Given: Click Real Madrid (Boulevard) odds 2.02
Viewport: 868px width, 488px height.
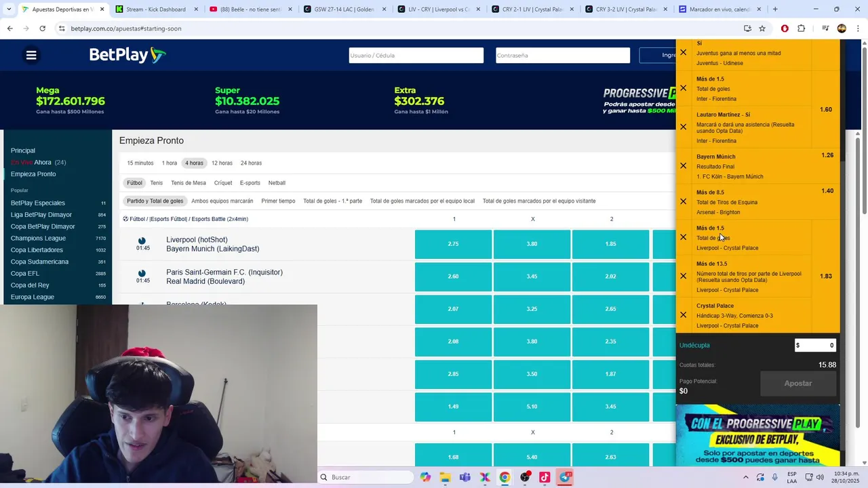Looking at the screenshot, I should point(610,277).
